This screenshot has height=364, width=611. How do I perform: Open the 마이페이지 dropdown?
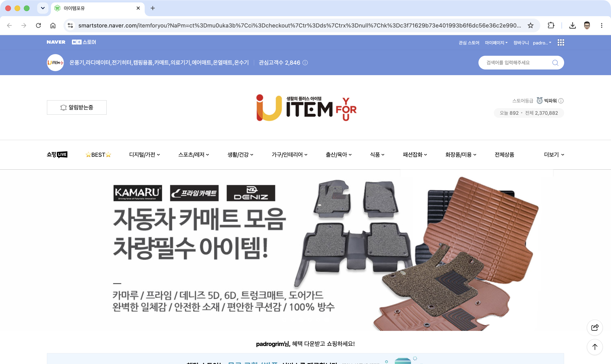496,43
